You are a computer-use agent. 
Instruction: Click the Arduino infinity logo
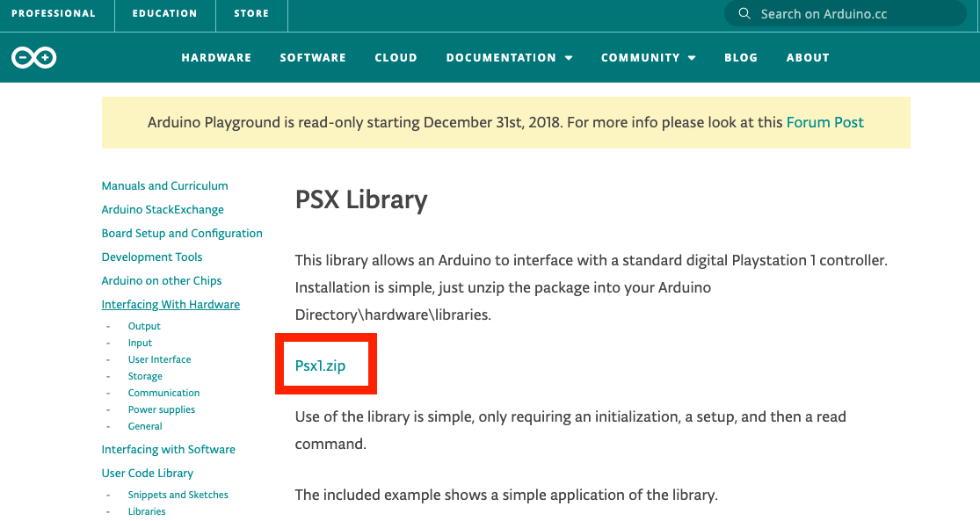click(x=33, y=57)
